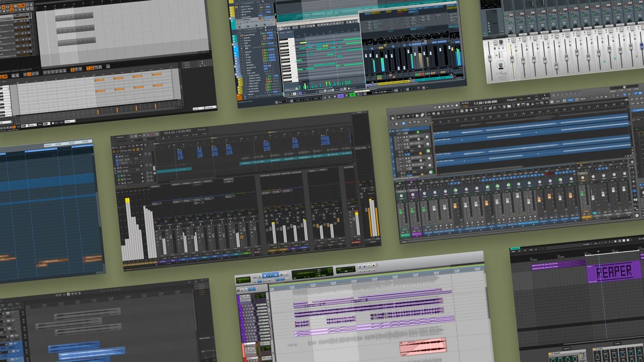Select the first orange MIDI note in top-left editor

click(x=99, y=80)
